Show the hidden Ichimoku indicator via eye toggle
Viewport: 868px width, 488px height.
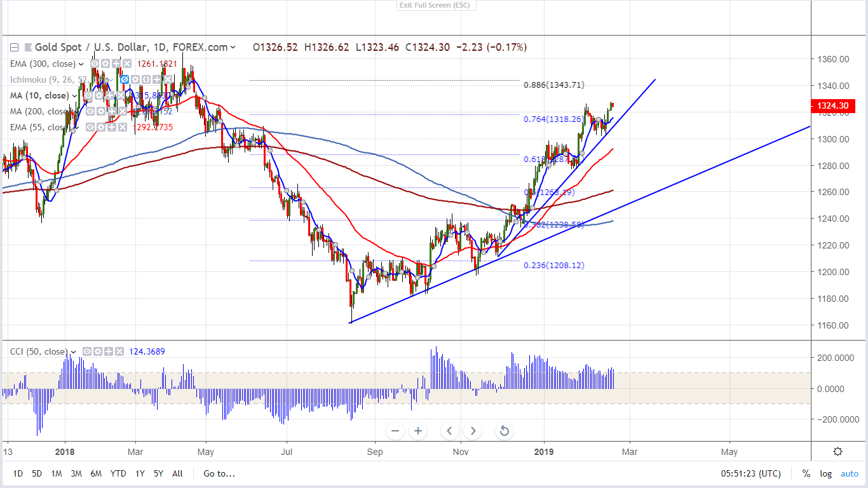[125, 79]
